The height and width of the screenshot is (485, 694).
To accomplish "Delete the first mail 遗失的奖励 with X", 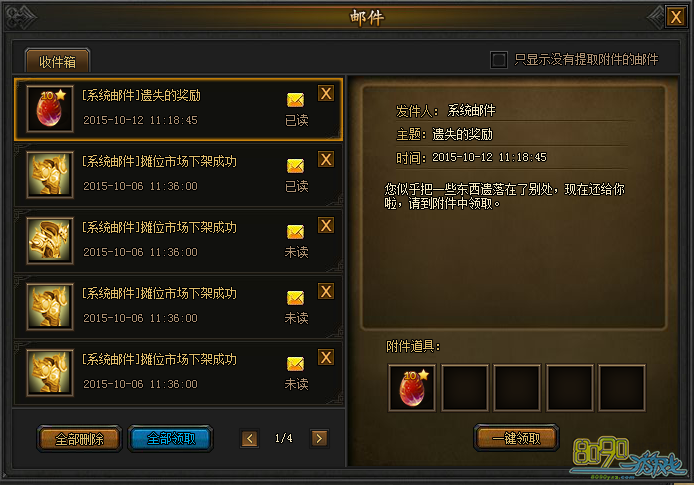I will point(326,93).
